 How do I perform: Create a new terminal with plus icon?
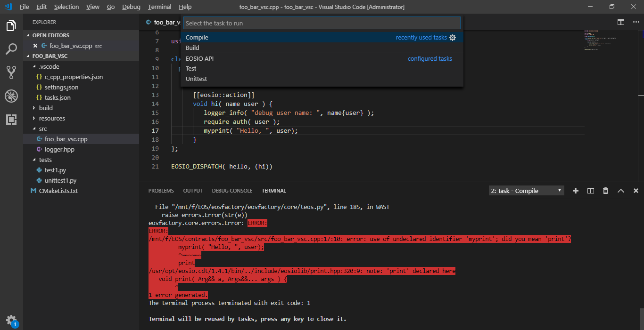tap(576, 191)
